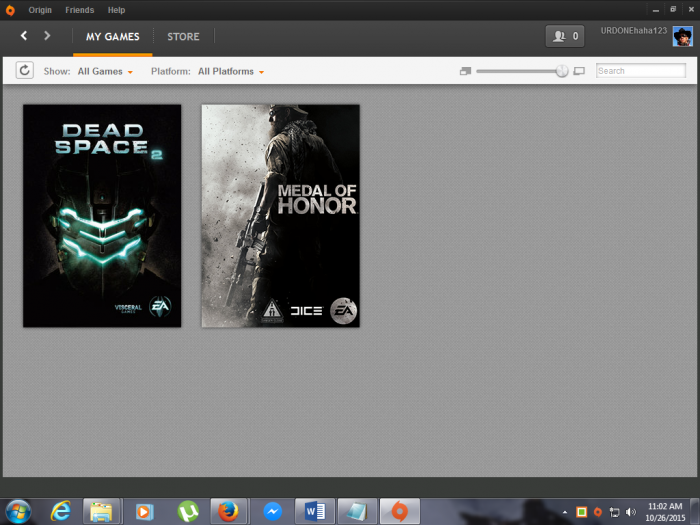Focus the Search input field
Screen dimensions: 700x525
coord(641,71)
